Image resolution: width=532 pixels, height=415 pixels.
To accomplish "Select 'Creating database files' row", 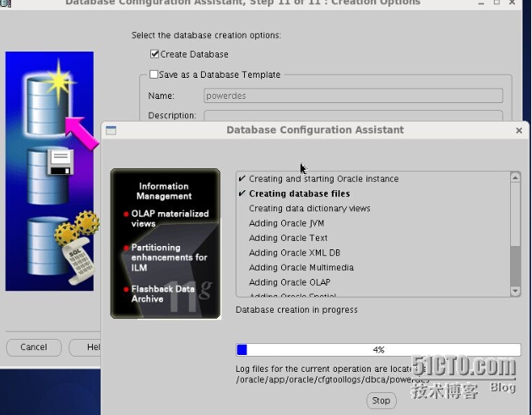I will [x=299, y=194].
